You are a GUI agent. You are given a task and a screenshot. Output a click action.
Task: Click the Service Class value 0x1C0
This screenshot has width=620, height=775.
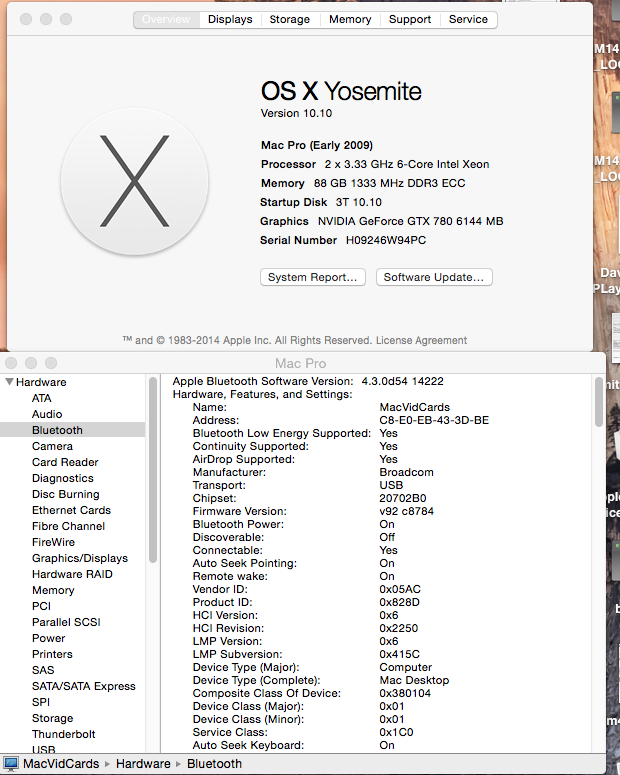pos(396,732)
